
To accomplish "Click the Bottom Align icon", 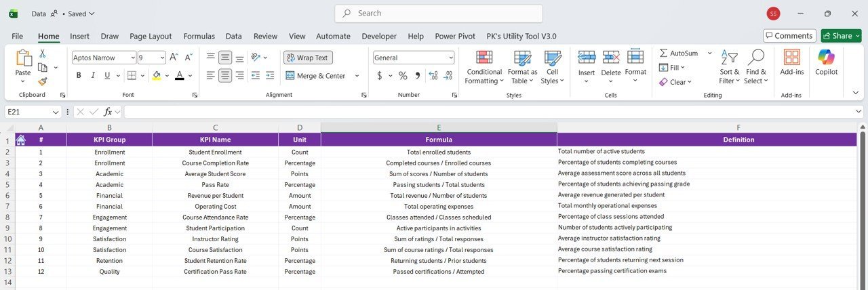I will coord(240,58).
